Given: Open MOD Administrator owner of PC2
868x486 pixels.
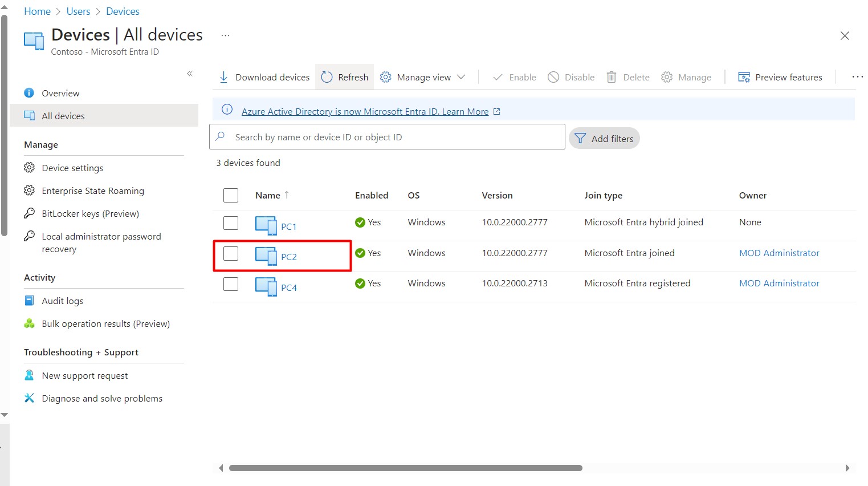Looking at the screenshot, I should [779, 253].
